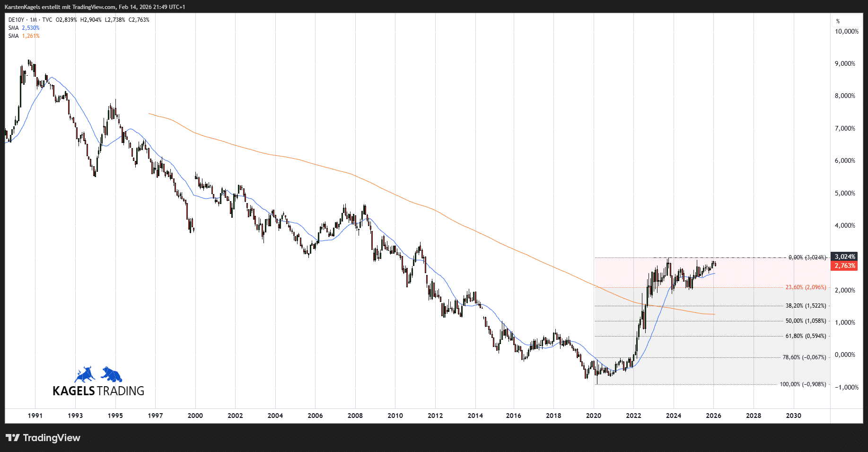
Task: Click the KAGELS TRADING watermark text
Action: click(98, 391)
